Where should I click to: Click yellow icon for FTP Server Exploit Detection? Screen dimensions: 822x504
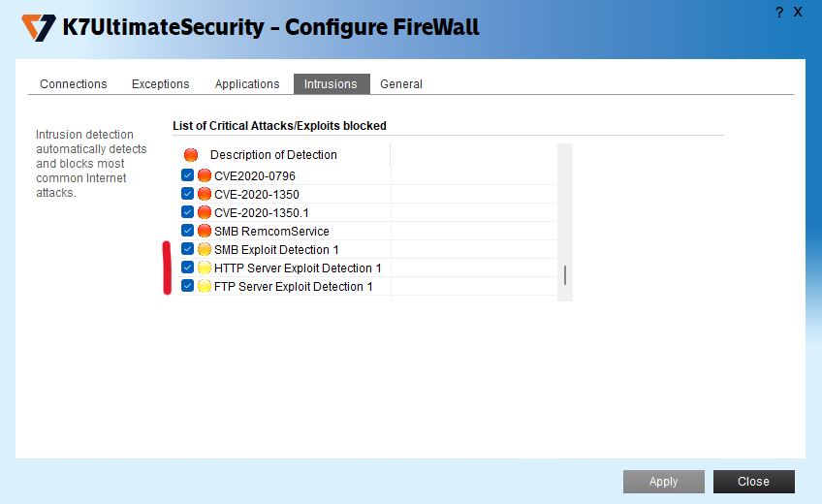[205, 286]
